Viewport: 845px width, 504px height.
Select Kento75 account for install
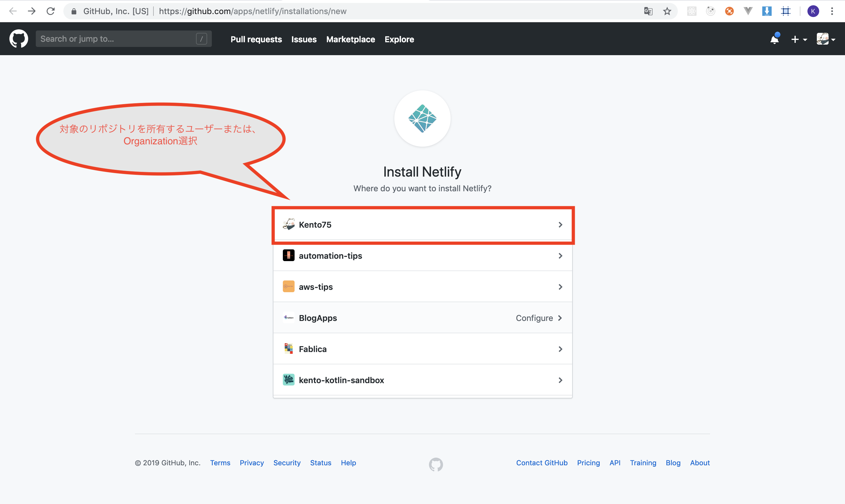(x=422, y=225)
